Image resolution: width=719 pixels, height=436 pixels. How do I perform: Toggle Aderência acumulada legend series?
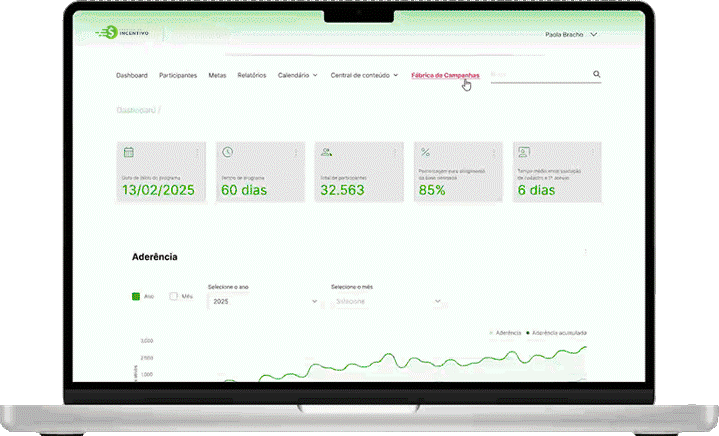coord(557,331)
